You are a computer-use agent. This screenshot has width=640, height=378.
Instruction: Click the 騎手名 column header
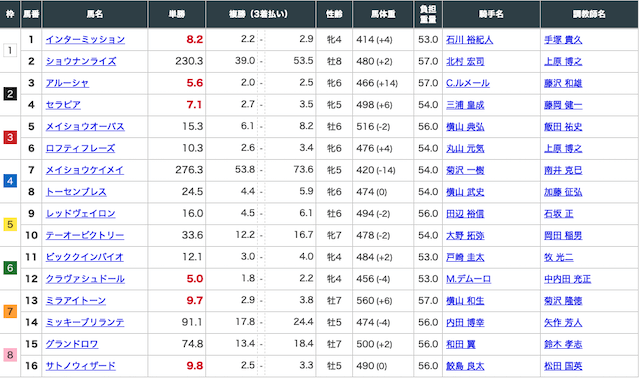coord(491,14)
